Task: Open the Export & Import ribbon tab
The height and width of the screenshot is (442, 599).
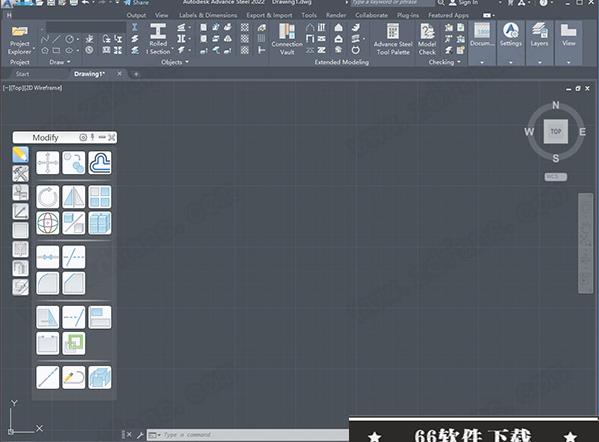Action: pos(269,15)
